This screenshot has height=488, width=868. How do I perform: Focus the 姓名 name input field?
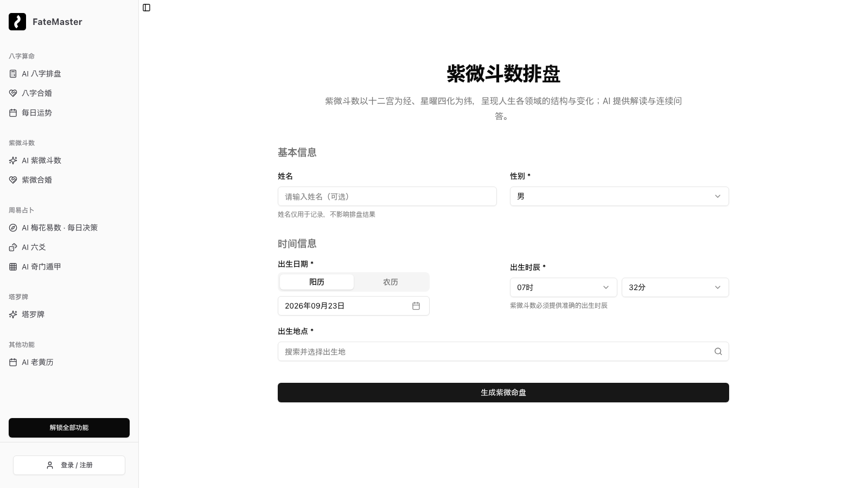coord(387,196)
